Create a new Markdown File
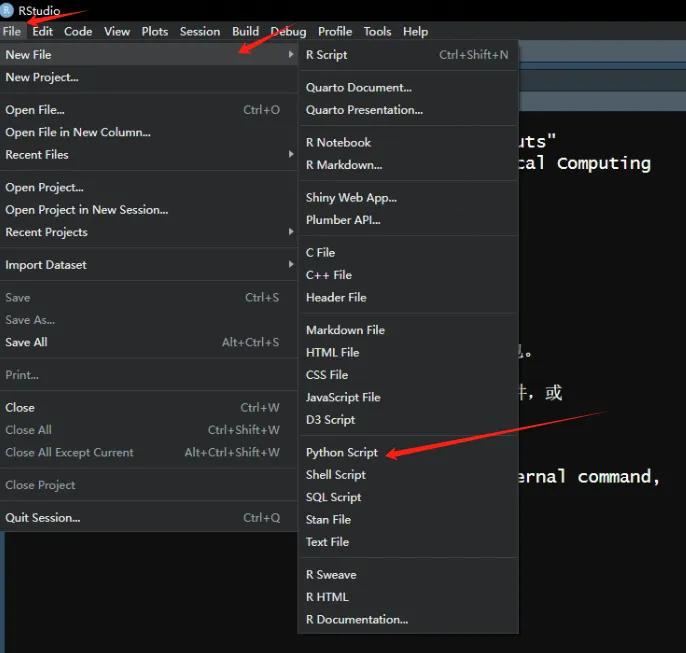This screenshot has width=686, height=653. 408,330
